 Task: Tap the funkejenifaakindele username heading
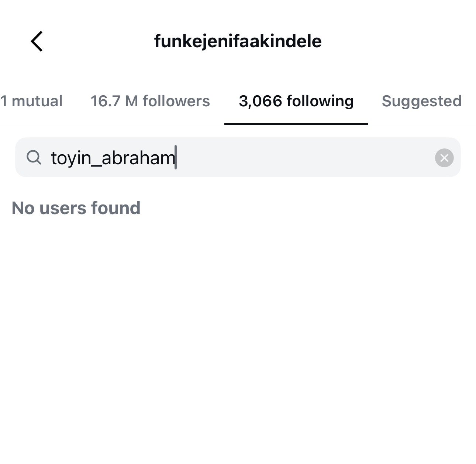(238, 41)
